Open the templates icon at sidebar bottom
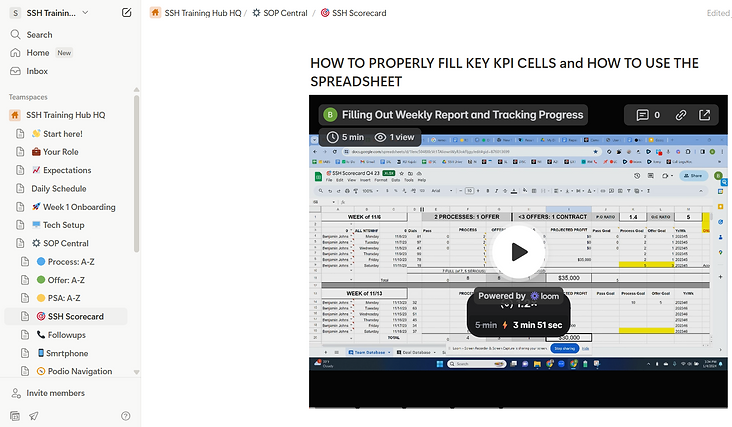The height and width of the screenshot is (427, 732). [x=15, y=416]
